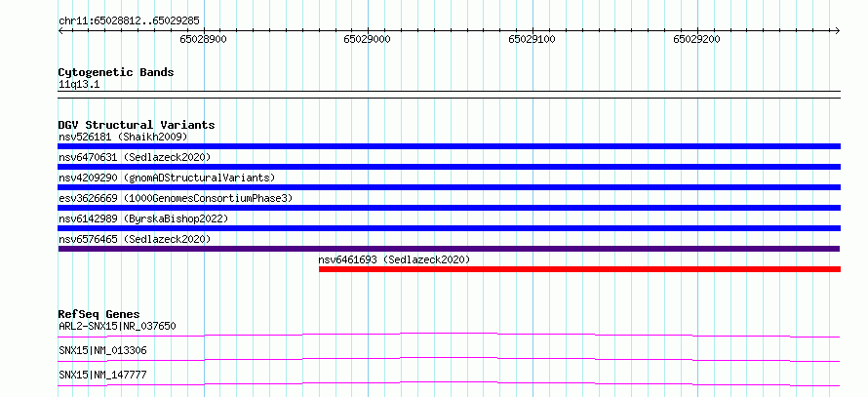868x397 pixels.
Task: Click the chr11:65028812..65029285 coordinate label
Action: (129, 21)
